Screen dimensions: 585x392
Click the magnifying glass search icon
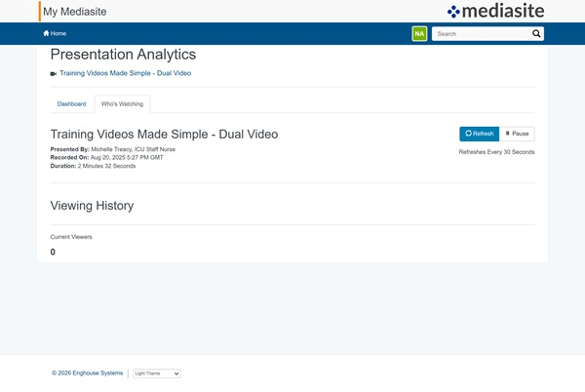[536, 33]
